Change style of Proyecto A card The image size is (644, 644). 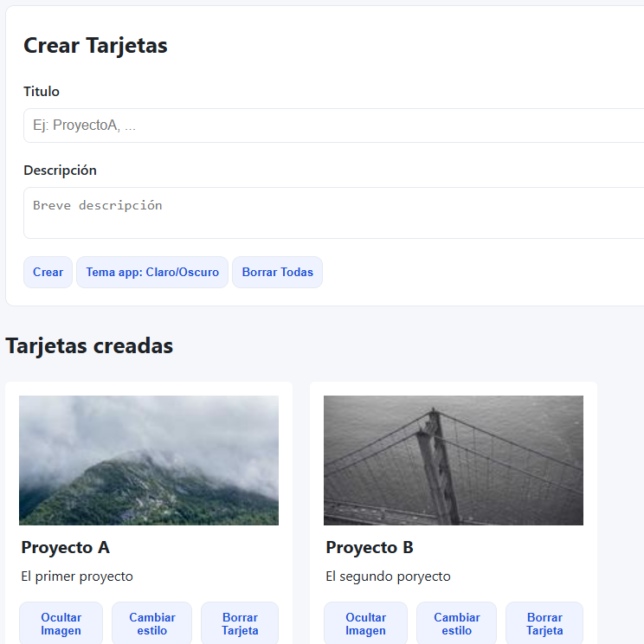[152, 623]
